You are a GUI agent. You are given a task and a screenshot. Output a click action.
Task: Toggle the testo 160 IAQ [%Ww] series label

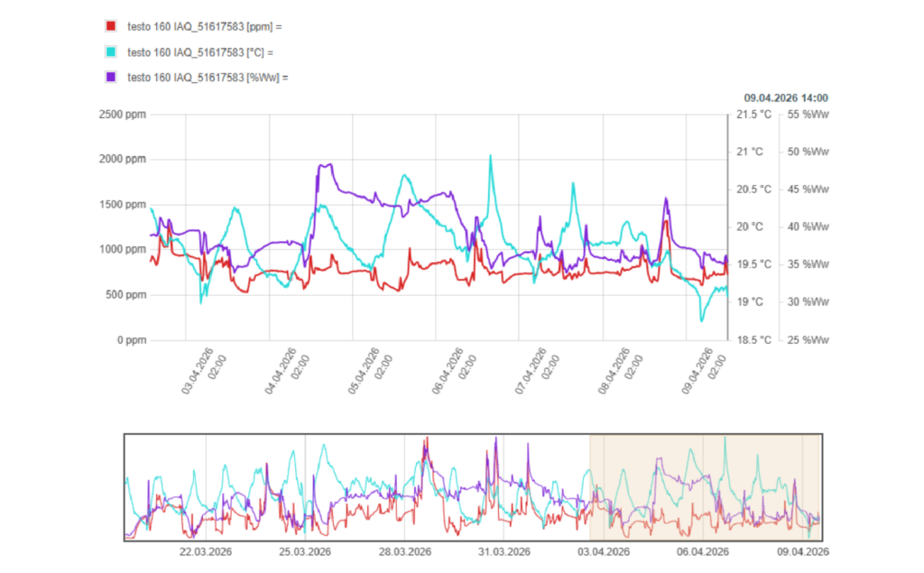pos(208,77)
